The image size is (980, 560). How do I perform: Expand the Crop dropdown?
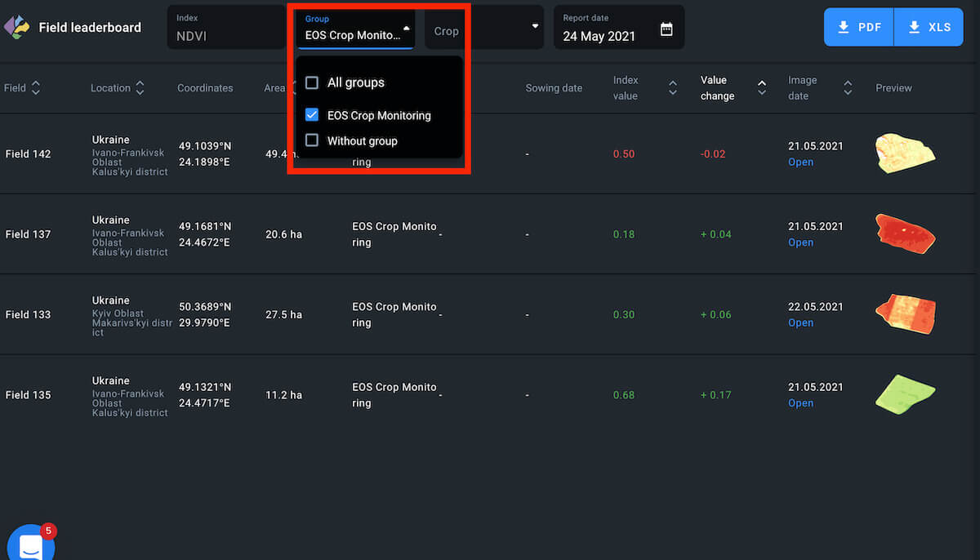[x=535, y=26]
